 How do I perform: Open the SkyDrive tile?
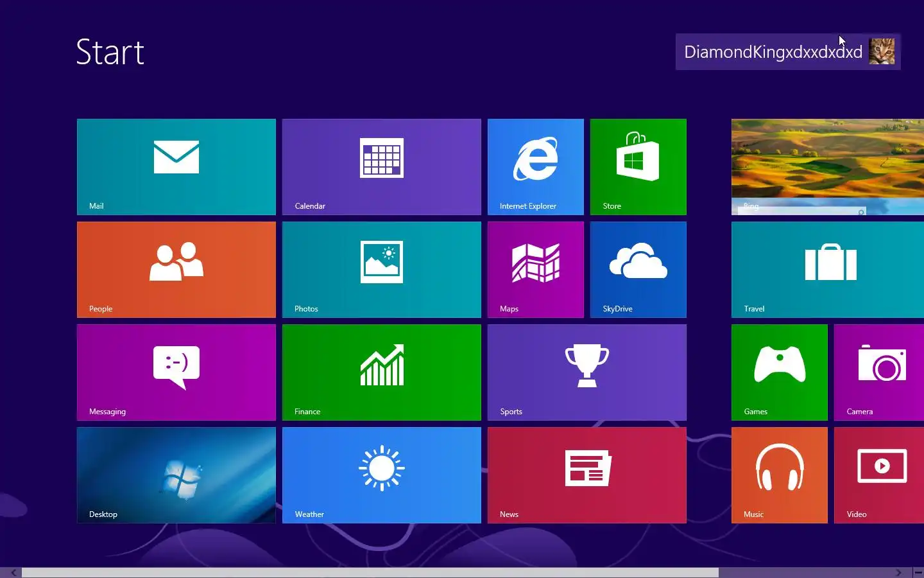coord(638,270)
